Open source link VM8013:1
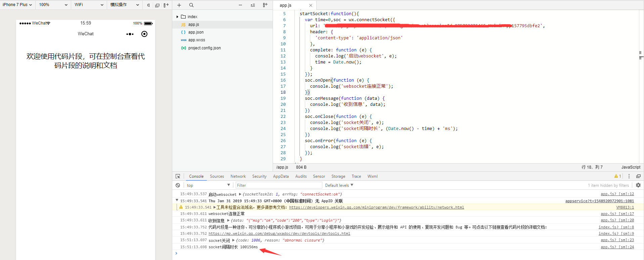The width and height of the screenshot is (644, 260). click(x=625, y=207)
